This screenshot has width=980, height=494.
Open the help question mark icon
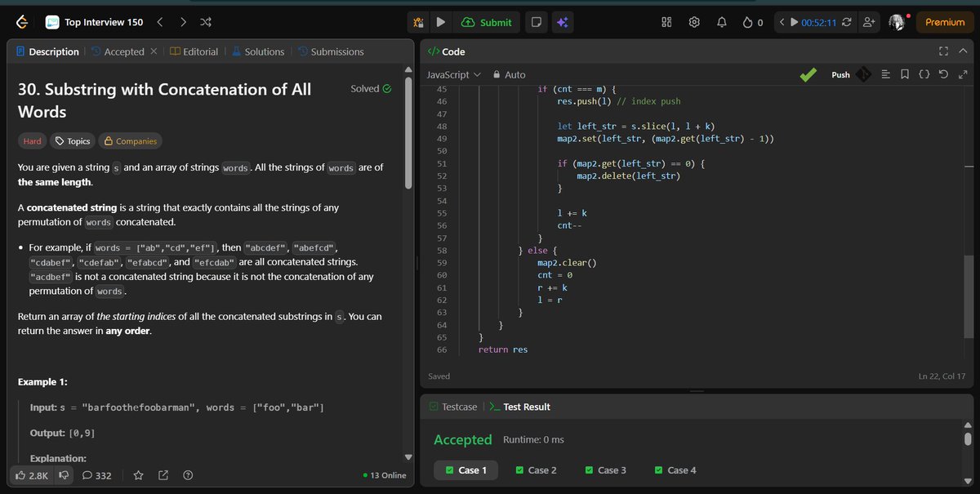188,475
